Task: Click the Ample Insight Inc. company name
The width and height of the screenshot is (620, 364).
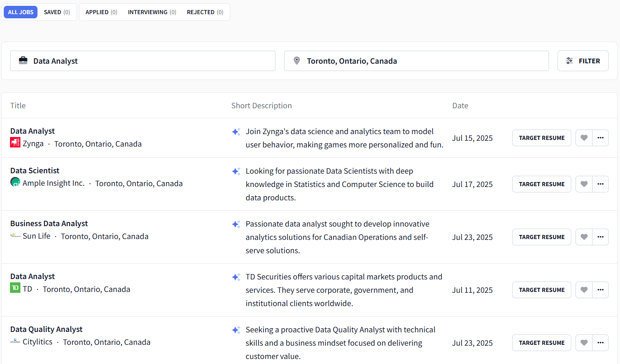Action: tap(53, 183)
